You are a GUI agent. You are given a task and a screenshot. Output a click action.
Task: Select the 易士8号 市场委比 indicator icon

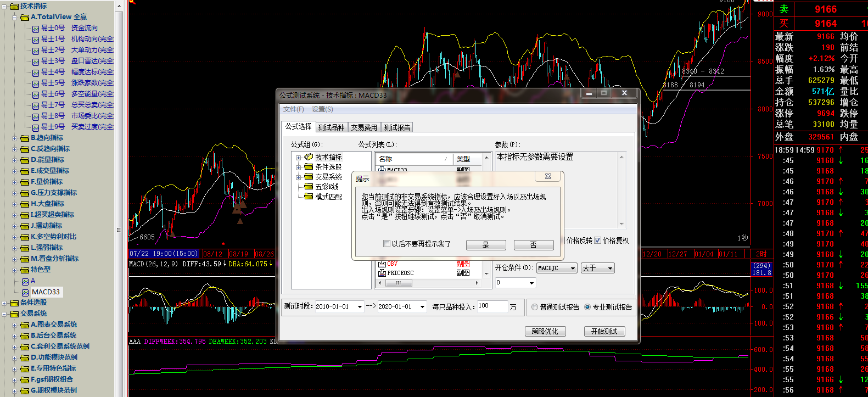36,116
